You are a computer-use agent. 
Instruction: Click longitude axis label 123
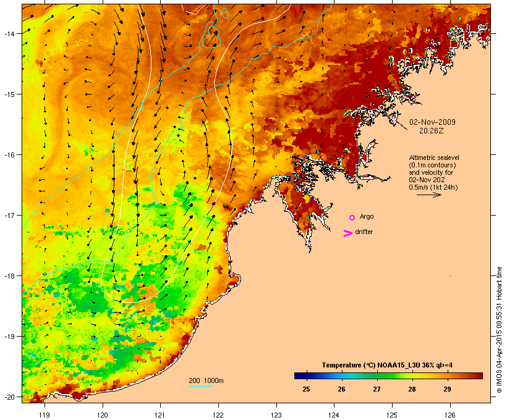[x=276, y=415]
